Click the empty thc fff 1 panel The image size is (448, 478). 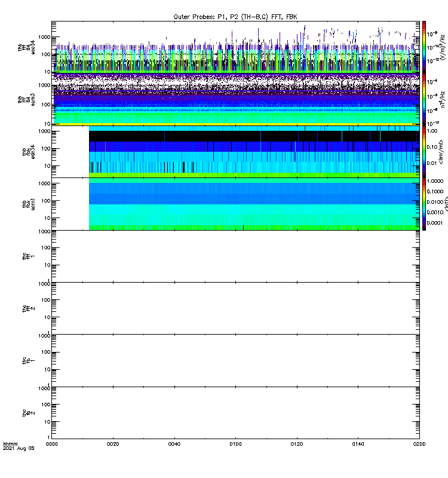coord(235,256)
